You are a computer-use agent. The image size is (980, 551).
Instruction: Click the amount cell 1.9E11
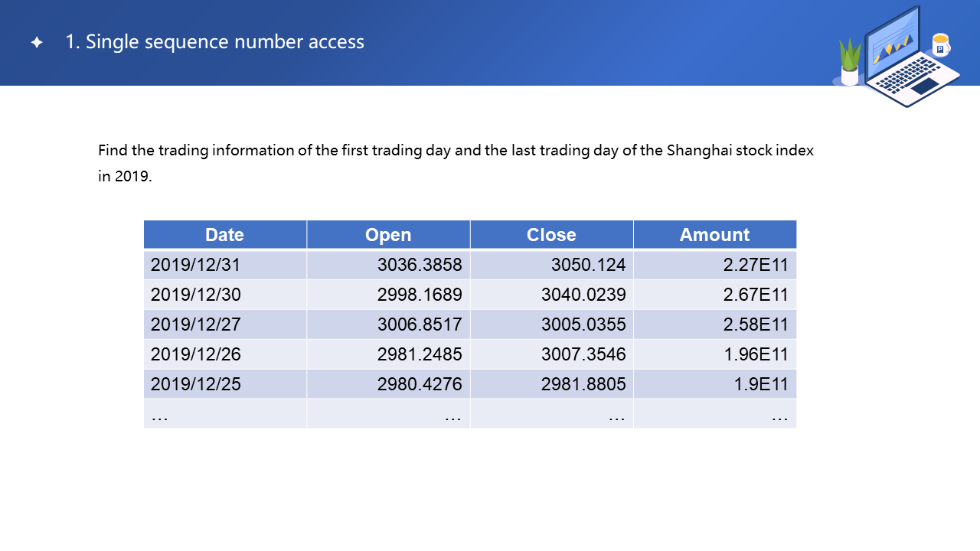(x=761, y=384)
